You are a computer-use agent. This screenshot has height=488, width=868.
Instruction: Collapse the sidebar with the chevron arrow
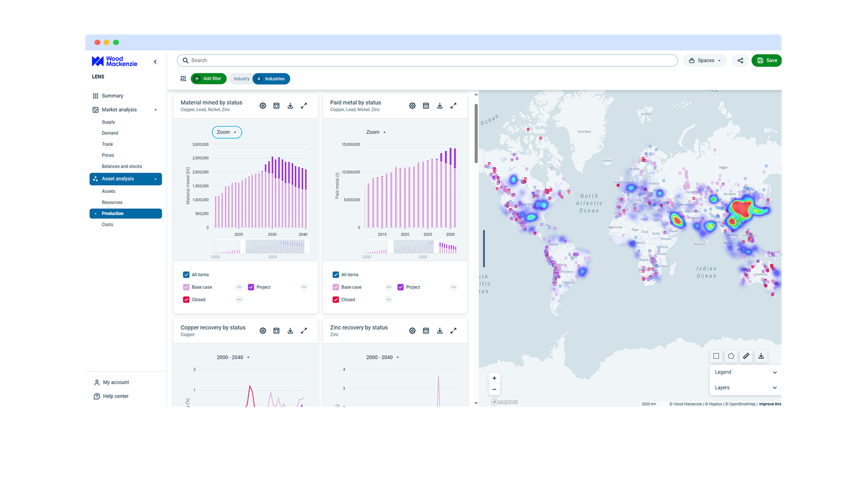click(155, 62)
